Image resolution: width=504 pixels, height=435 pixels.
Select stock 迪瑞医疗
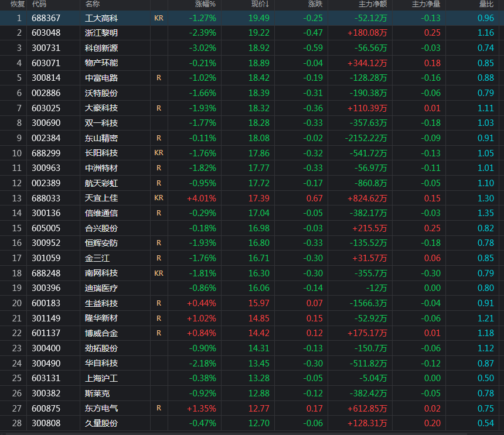coord(101,288)
